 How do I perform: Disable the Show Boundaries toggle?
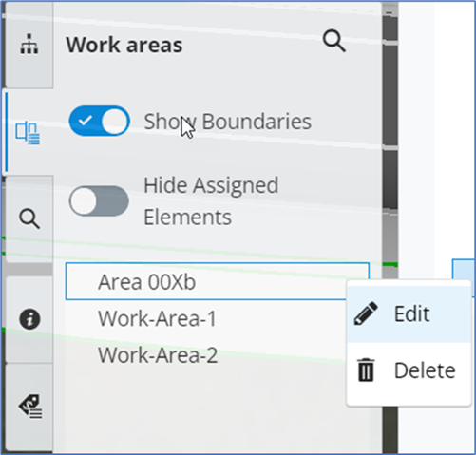(99, 121)
